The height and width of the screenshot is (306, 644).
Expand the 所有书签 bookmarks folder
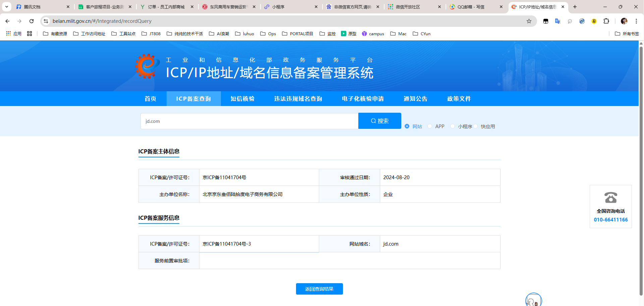[627, 34]
